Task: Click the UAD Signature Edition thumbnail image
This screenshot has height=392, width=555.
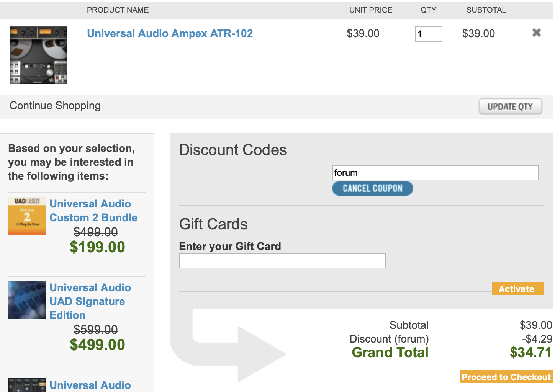Action: [x=27, y=300]
